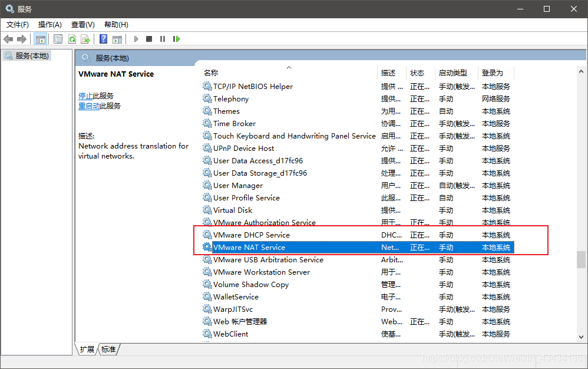588x369 pixels.
Task: Select the WebClient service row
Action: (358, 334)
